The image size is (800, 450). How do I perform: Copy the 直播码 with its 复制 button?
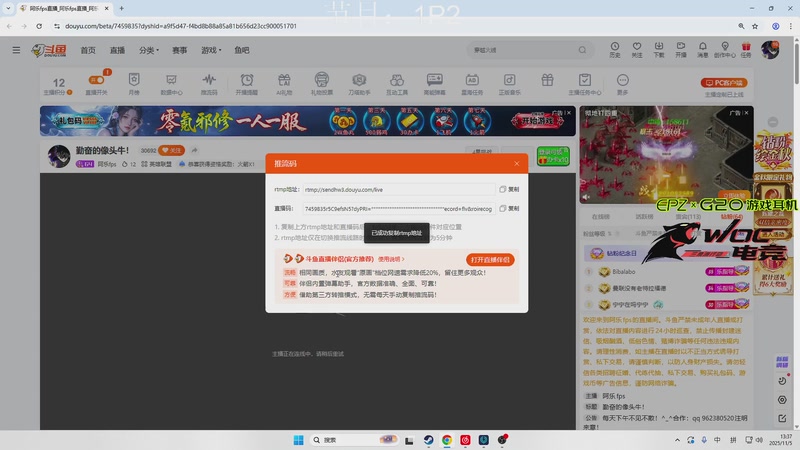(509, 209)
